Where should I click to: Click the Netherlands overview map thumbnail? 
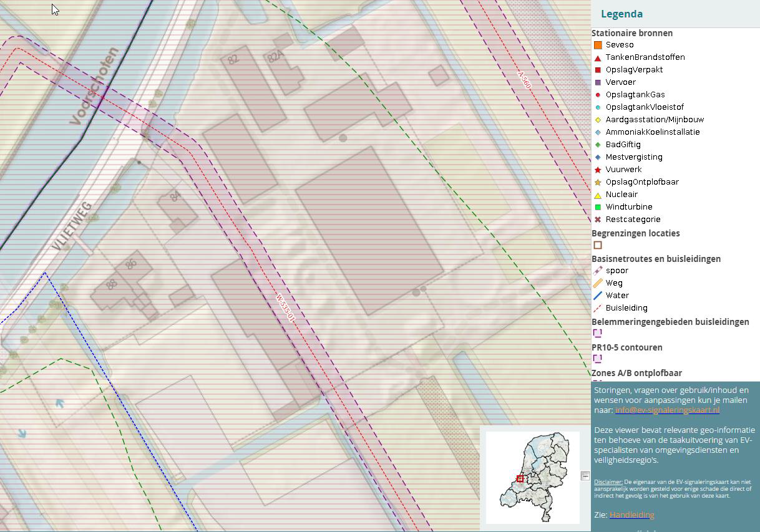(533, 477)
